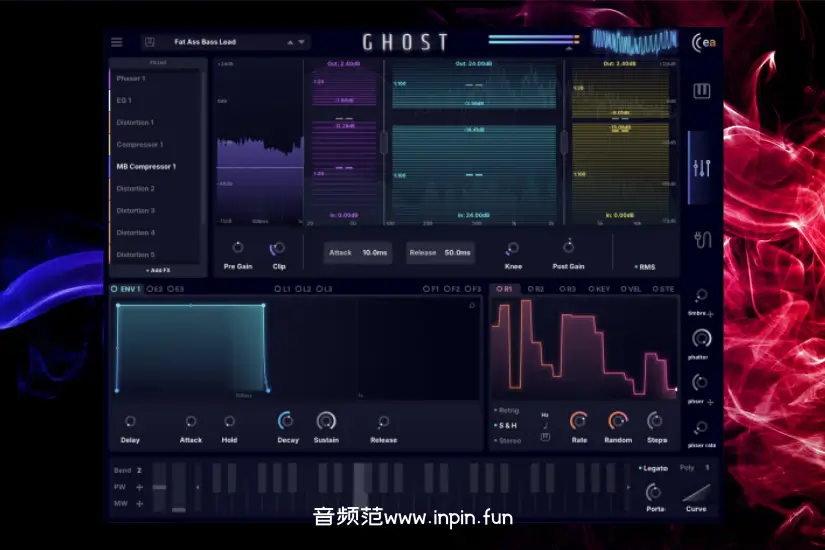Viewport: 825px width, 550px height.
Task: Switch to the R2 random tab
Action: (536, 289)
